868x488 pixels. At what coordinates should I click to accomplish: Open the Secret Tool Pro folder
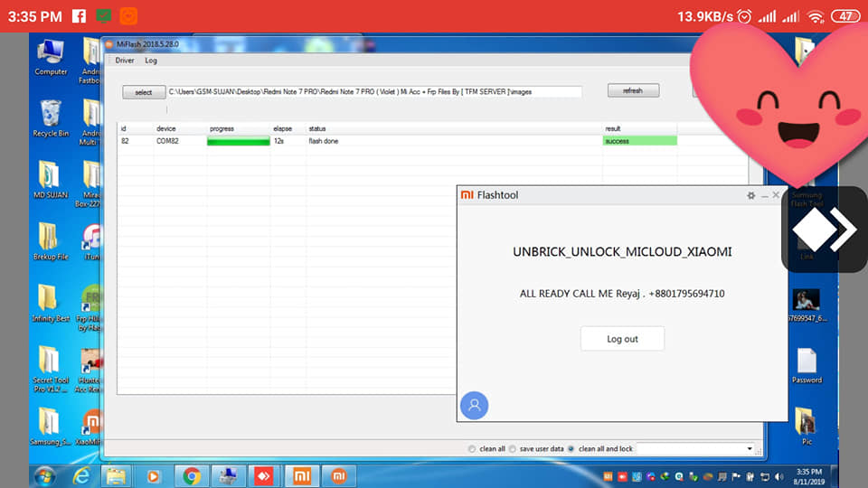tap(51, 369)
